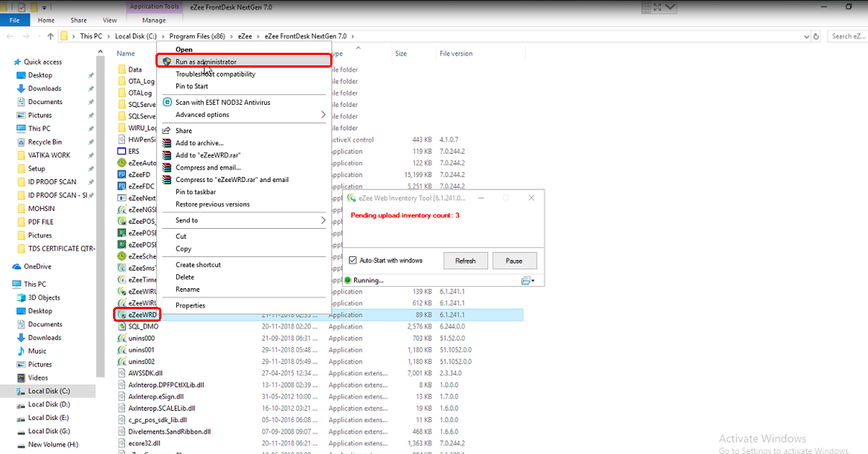Select the SQL_DMO application file
Viewport: 868px width, 454px height.
(144, 327)
